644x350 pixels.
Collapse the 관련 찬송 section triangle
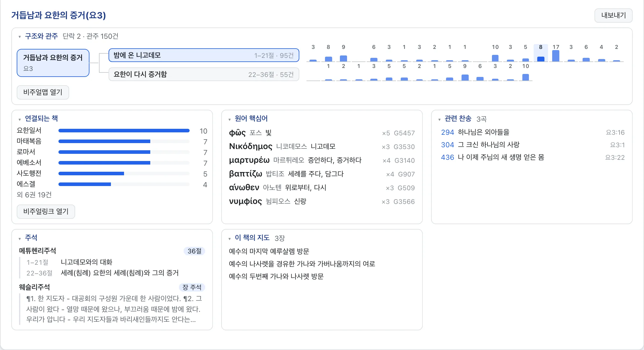click(439, 120)
